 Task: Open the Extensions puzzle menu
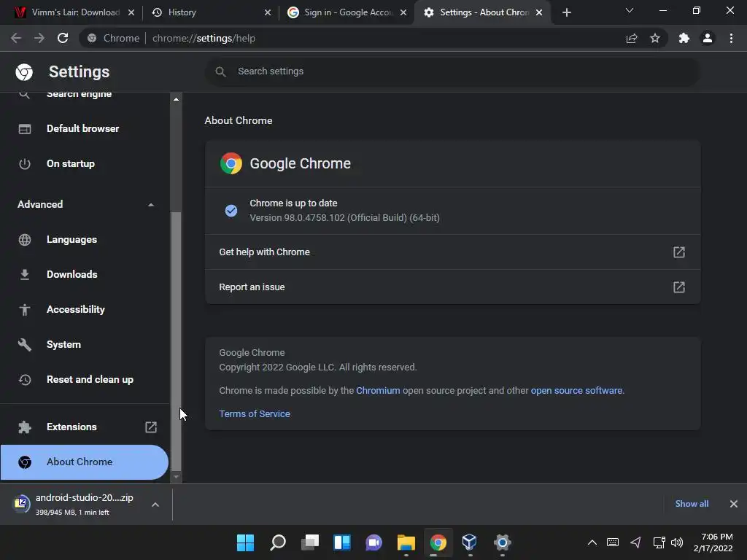(684, 38)
